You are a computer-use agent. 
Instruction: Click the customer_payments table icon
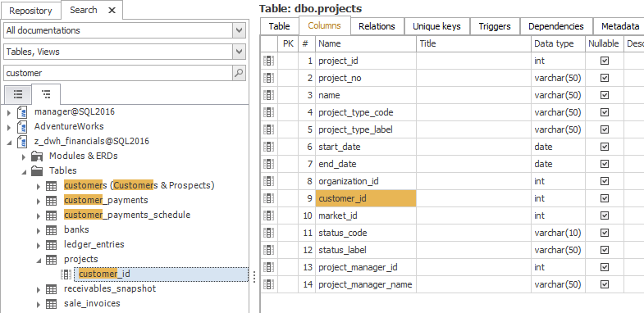(52, 201)
